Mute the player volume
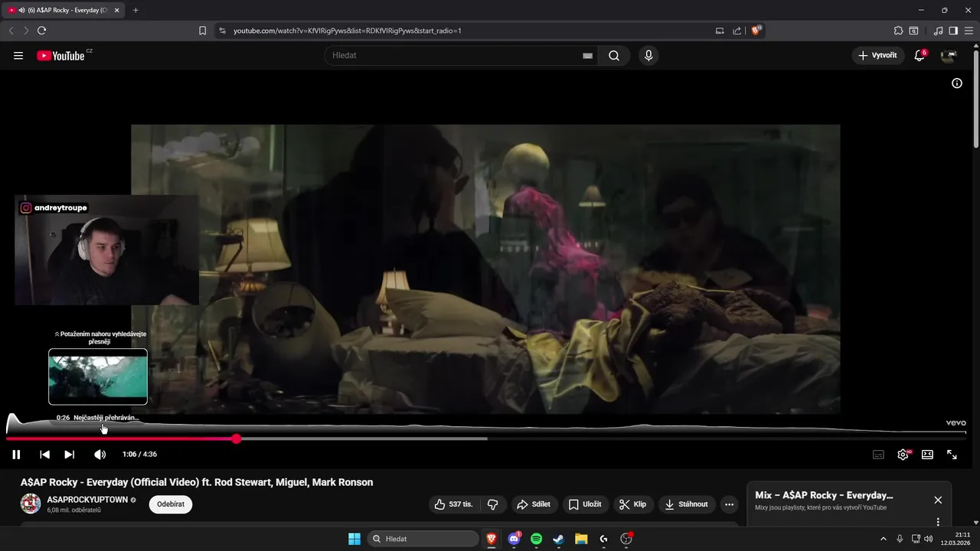The height and width of the screenshot is (551, 980). tap(100, 455)
